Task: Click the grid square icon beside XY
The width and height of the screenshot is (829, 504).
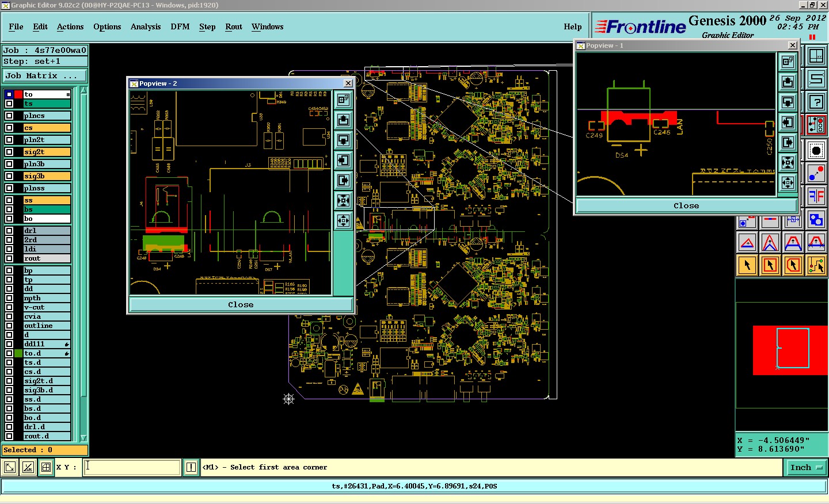Action: (x=45, y=467)
